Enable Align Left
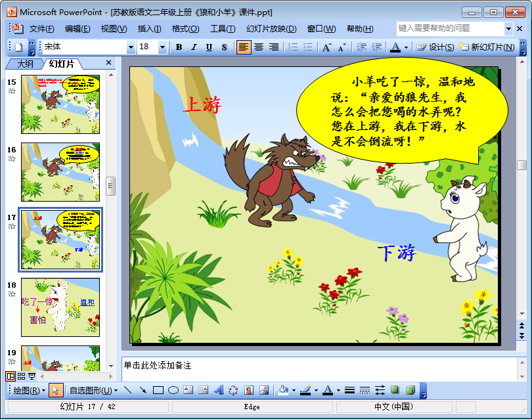Viewport: 532px width, 419px height. (x=244, y=47)
